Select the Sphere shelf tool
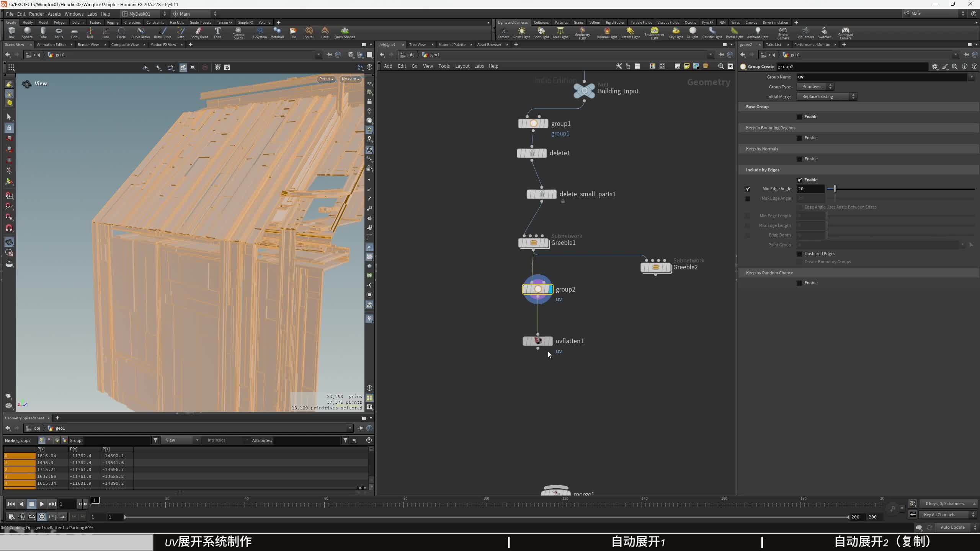980x551 pixels. pyautogui.click(x=27, y=32)
